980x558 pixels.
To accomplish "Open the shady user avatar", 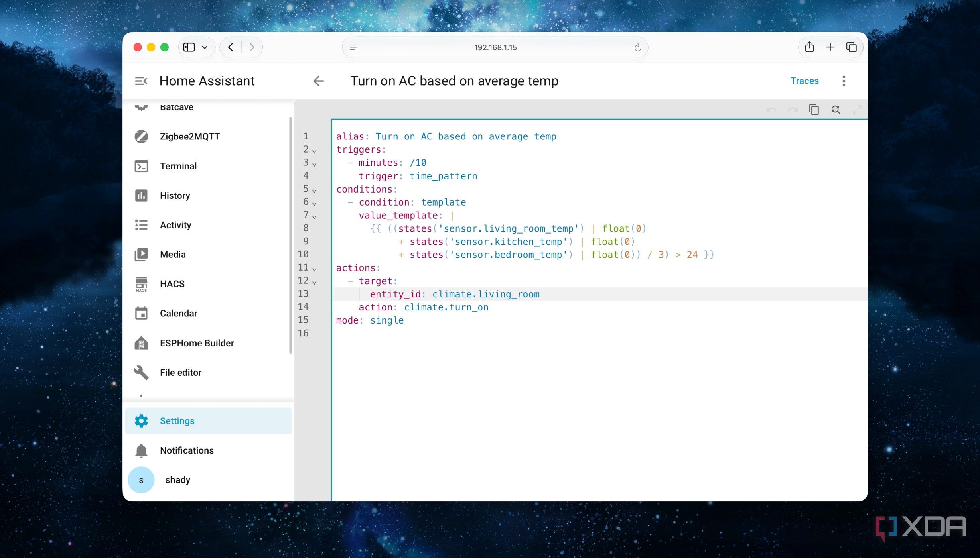I will [141, 480].
